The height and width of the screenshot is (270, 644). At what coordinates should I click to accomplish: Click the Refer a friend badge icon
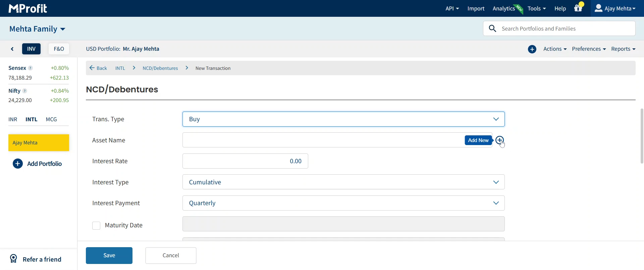tap(13, 259)
